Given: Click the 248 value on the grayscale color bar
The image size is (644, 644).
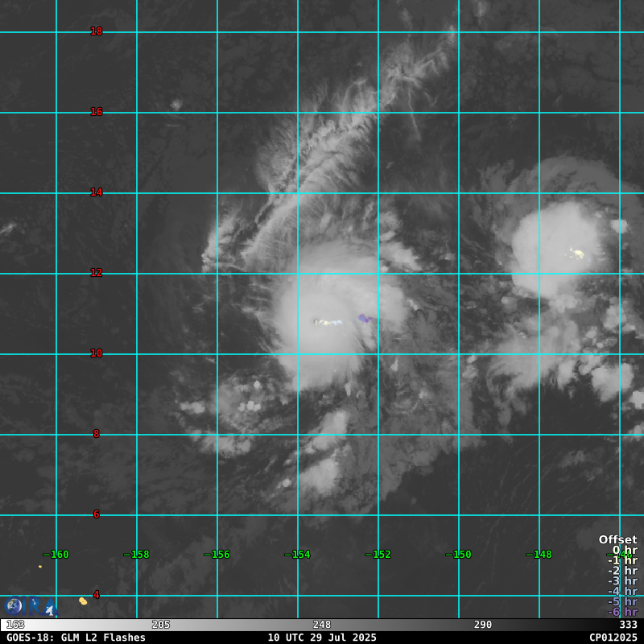Looking at the screenshot, I should [322, 625].
